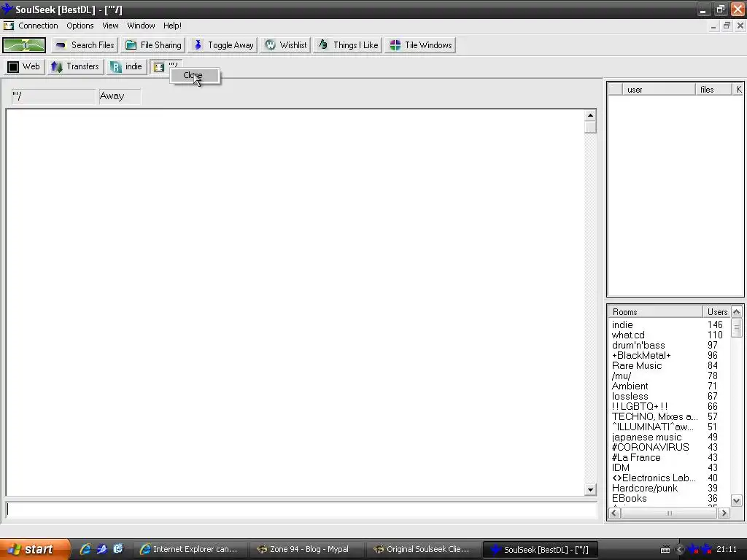
Task: Sort user list by files column
Action: coord(713,90)
